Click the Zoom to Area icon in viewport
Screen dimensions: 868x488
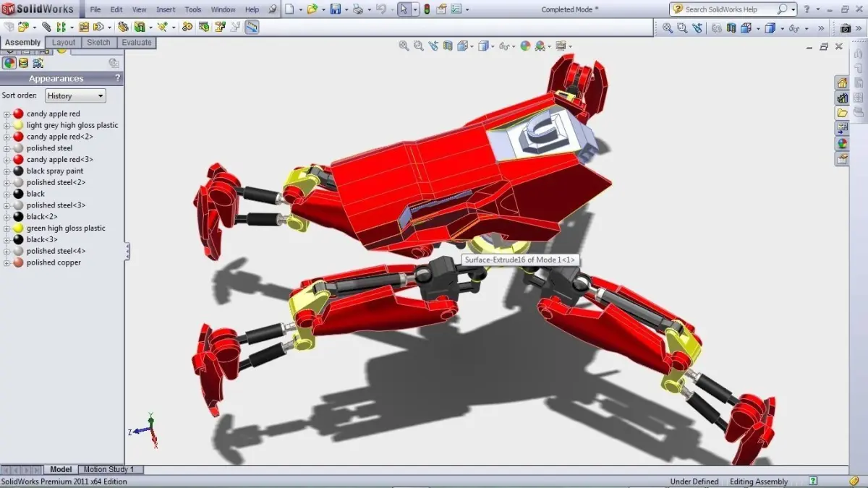(419, 46)
